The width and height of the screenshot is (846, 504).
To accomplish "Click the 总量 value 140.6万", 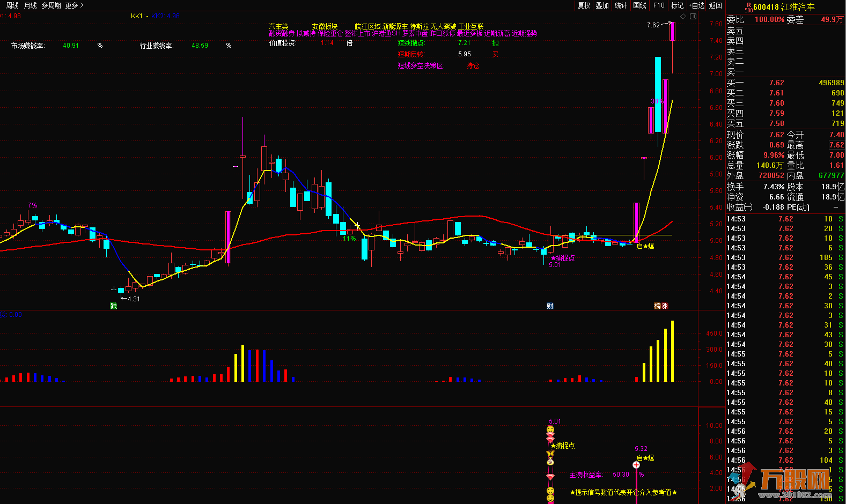I will (x=770, y=166).
